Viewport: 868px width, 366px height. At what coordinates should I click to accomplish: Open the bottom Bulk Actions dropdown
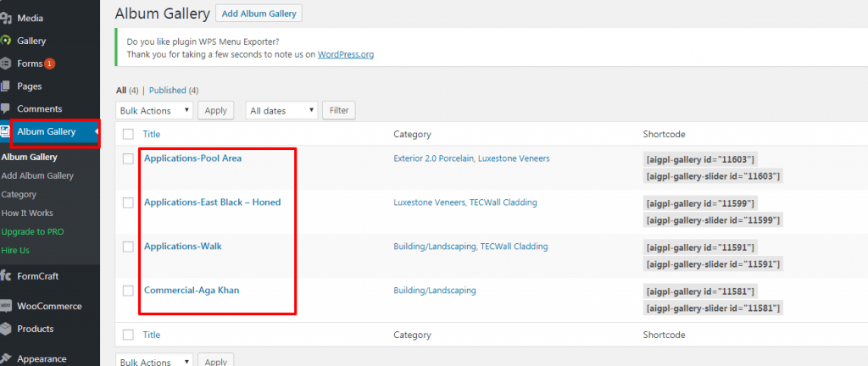(154, 362)
